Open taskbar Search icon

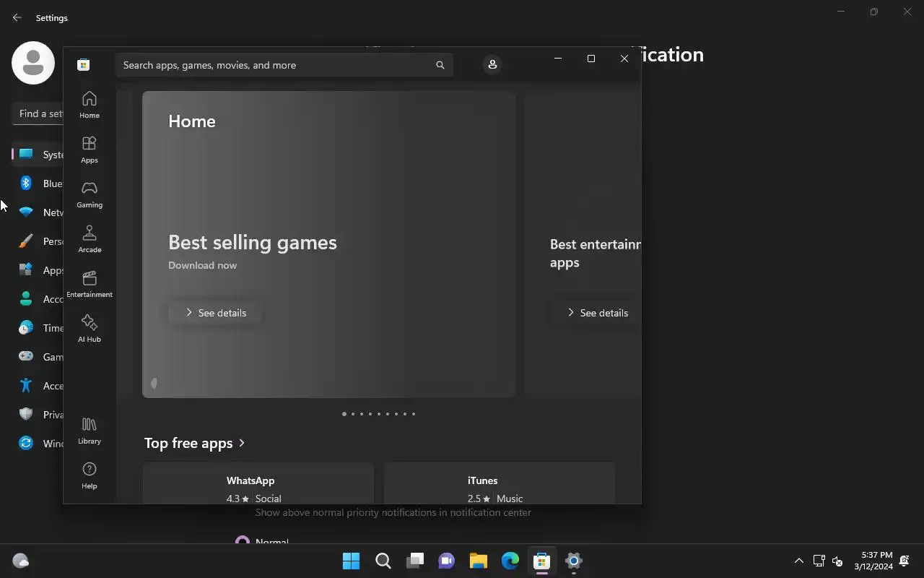(x=383, y=561)
